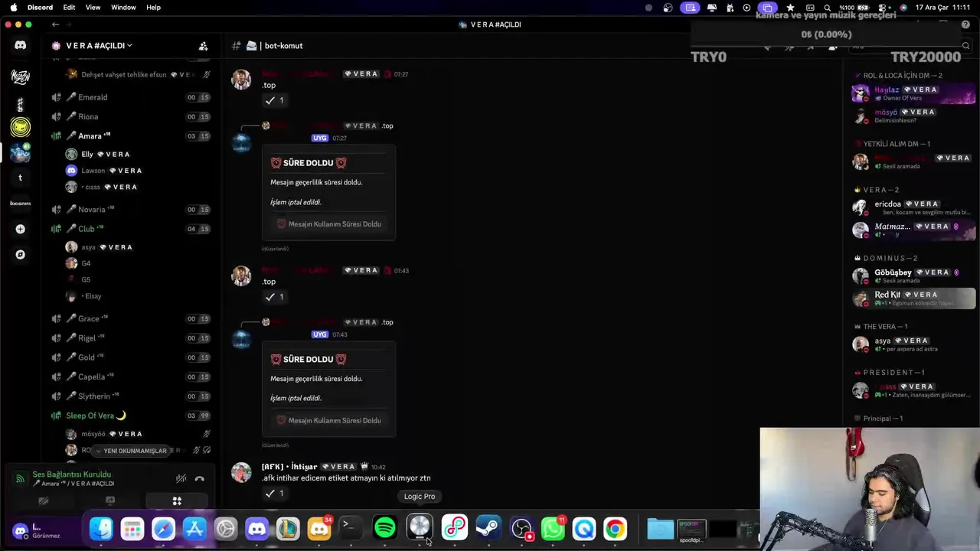Image resolution: width=980 pixels, height=551 pixels.
Task: Open the voice activities icon in voice panel
Action: 177,501
